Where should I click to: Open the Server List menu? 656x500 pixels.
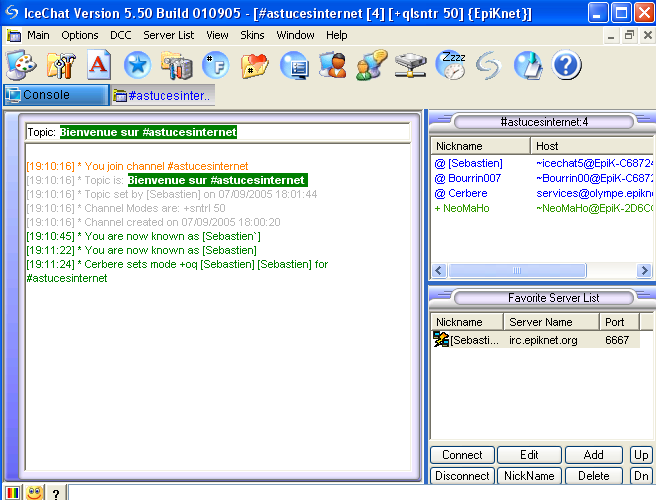(x=169, y=35)
